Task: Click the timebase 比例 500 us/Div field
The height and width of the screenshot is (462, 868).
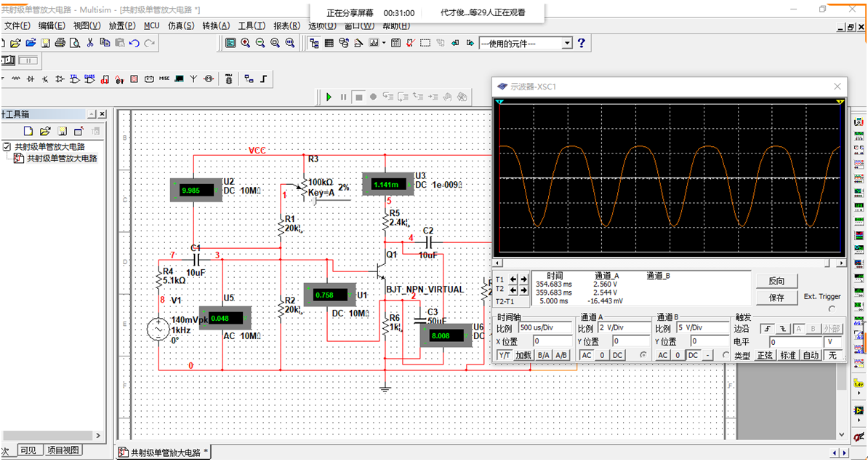Action: (546, 328)
